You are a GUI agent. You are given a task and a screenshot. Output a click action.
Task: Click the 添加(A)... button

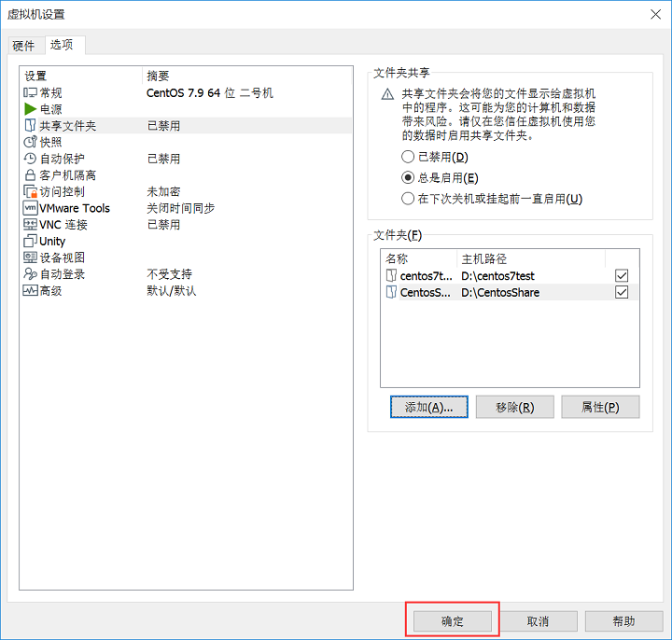[x=429, y=407]
